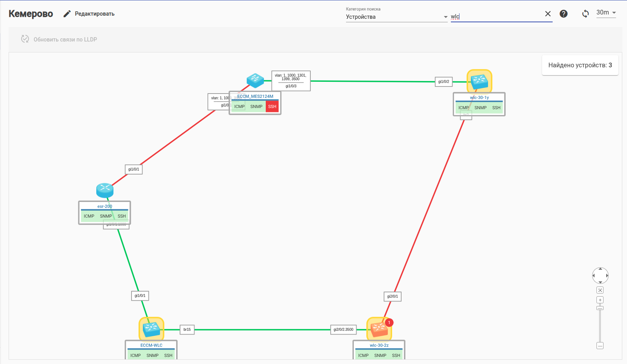This screenshot has width=627, height=364.
Task: Click the red alert badge on wlc-30-2z
Action: coord(389,323)
